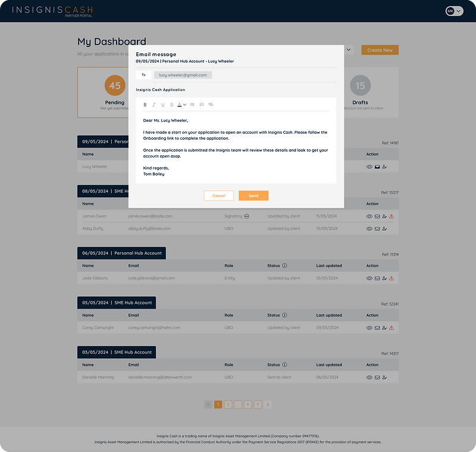The image size is (476, 452).
Task: Select the Pending applications card
Action: pyautogui.click(x=103, y=92)
